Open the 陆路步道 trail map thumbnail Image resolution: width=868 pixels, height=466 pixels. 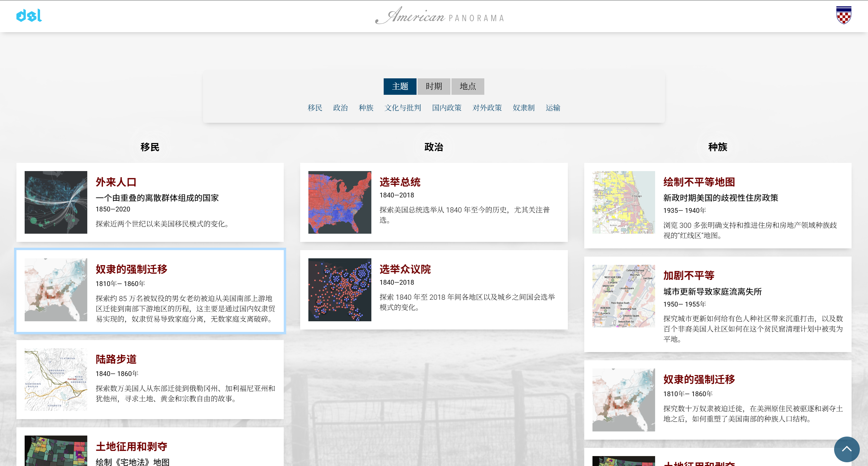pos(56,379)
